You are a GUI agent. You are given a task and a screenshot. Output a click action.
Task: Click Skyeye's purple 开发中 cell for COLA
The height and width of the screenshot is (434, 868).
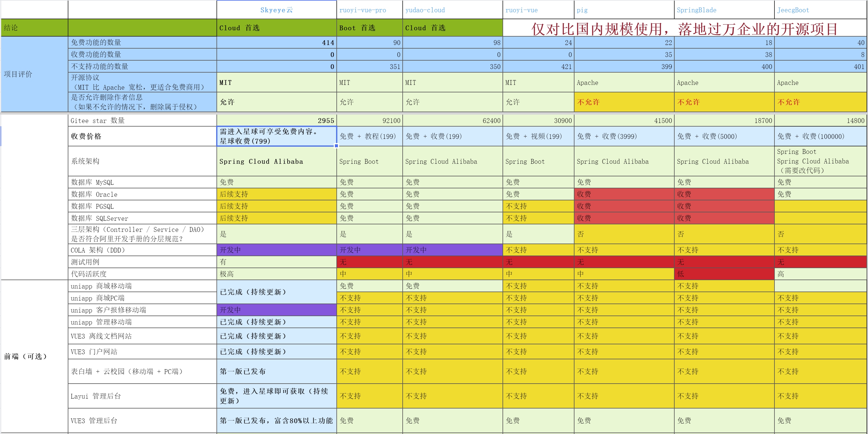click(x=277, y=250)
